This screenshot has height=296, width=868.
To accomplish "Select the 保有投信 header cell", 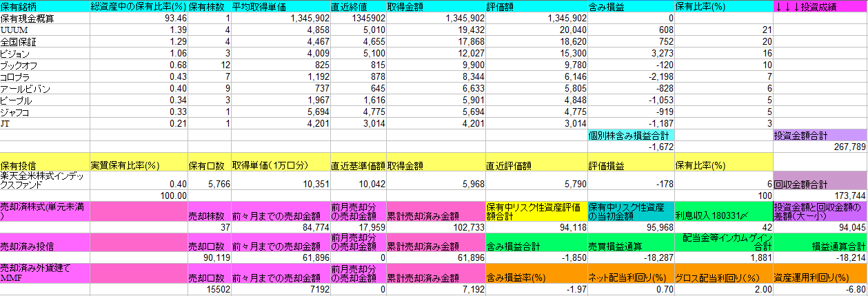I will click(x=45, y=162).
